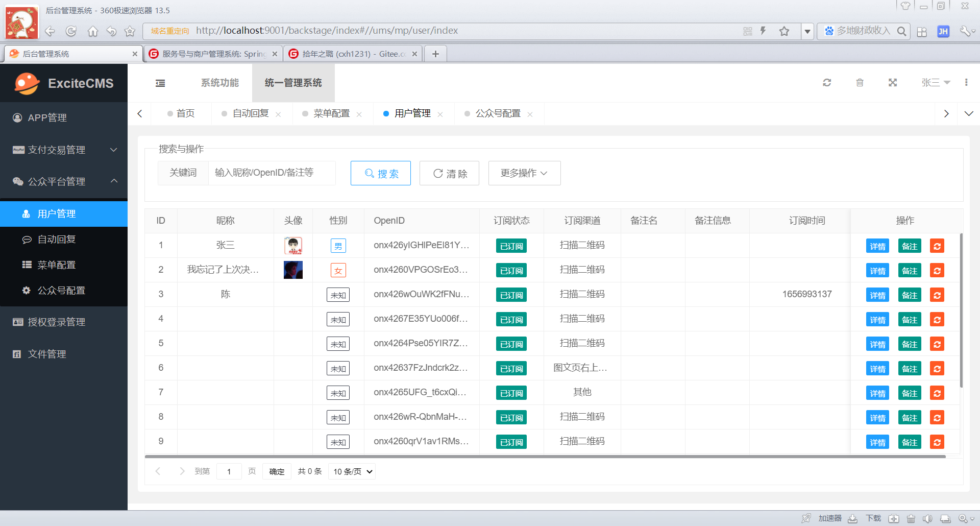Open the 10 条/页 page size dropdown
Viewport: 980px width, 526px height.
click(352, 471)
